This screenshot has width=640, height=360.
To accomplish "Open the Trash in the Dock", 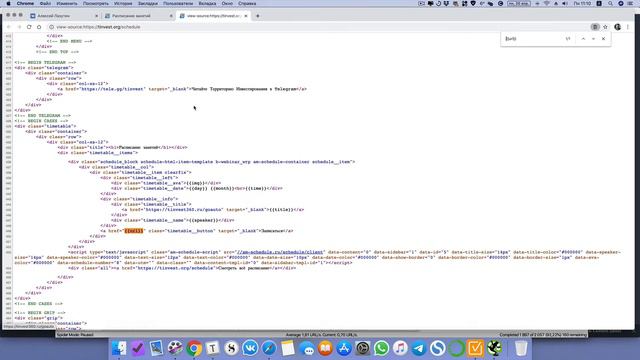I will click(x=521, y=348).
